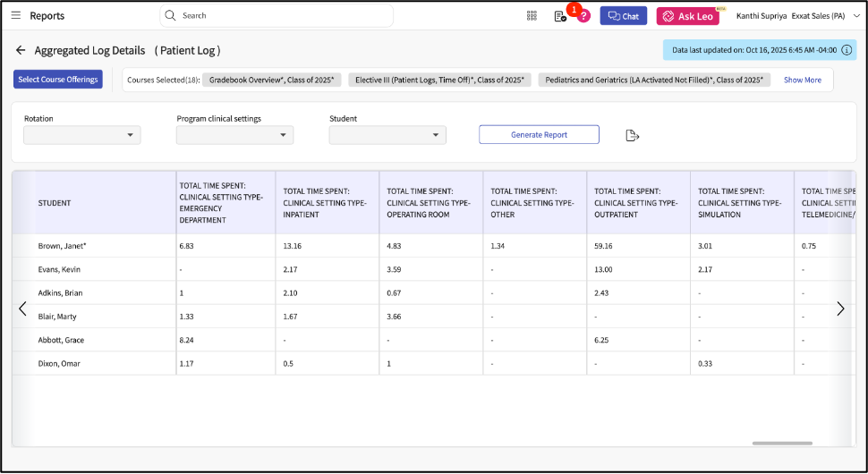Click the Generate Report button
This screenshot has height=474, width=868.
[539, 134]
